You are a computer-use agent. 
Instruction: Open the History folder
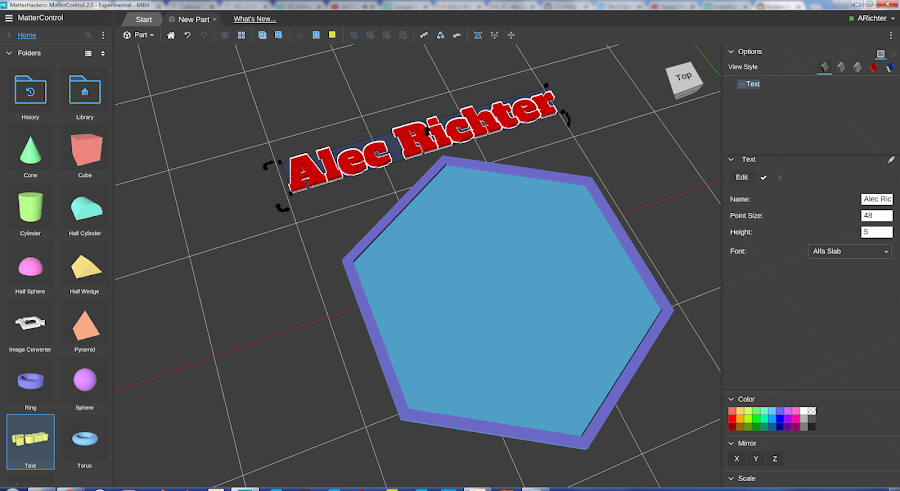(30, 95)
